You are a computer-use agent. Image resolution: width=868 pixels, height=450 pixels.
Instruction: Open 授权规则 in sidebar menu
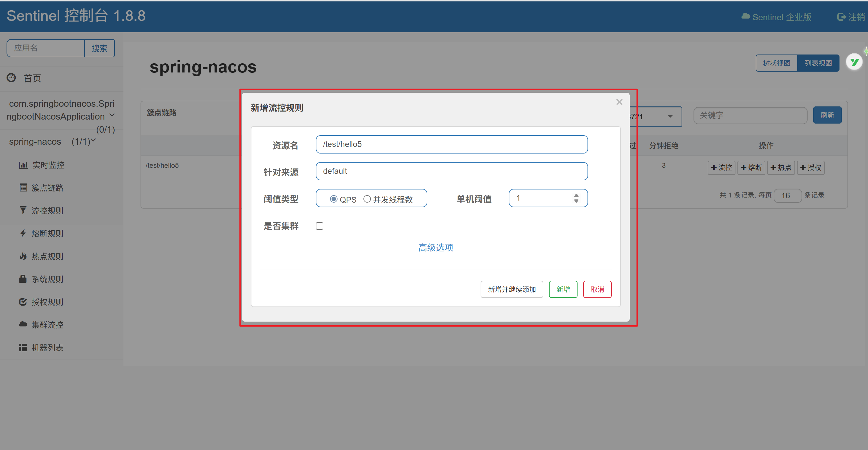(47, 302)
